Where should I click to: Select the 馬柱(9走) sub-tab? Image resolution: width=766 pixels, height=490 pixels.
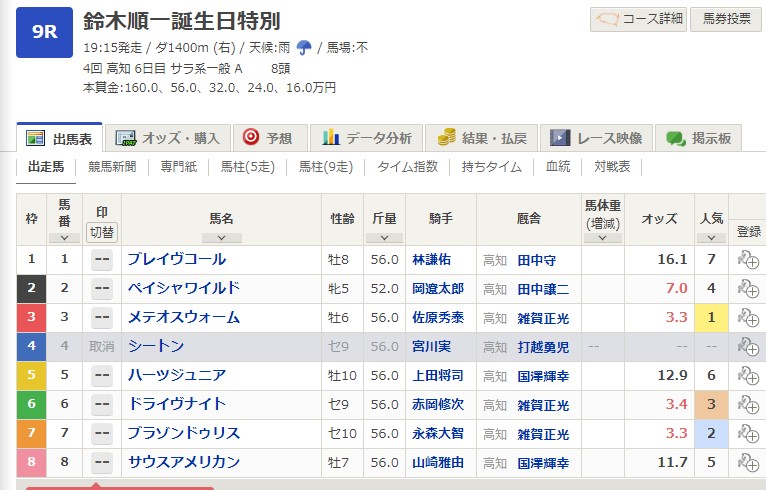coord(326,167)
